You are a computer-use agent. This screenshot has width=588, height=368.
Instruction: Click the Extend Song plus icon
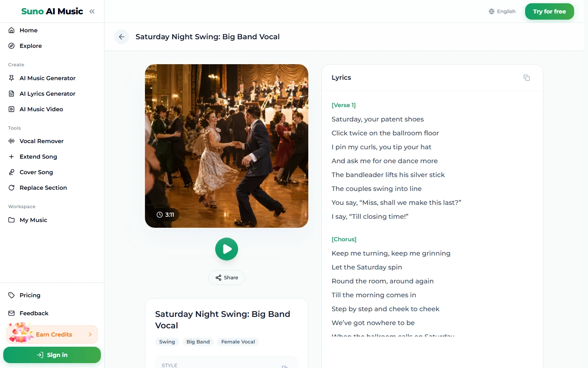(11, 157)
